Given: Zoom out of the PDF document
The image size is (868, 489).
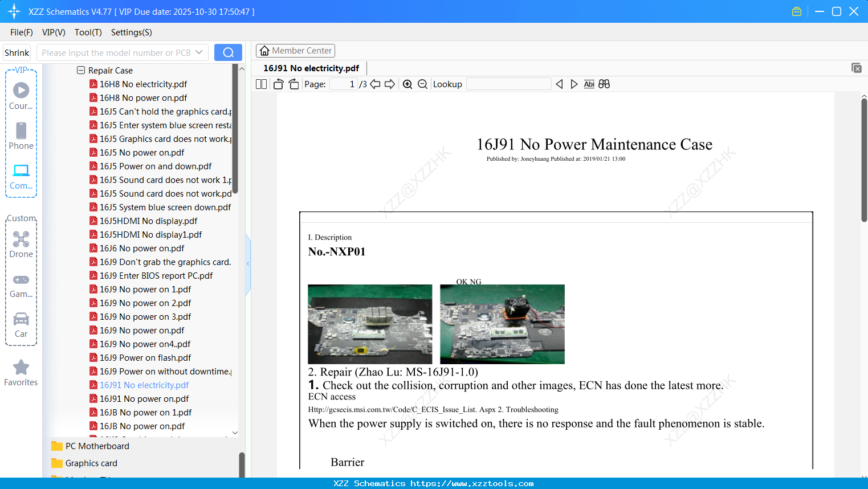Looking at the screenshot, I should [x=422, y=84].
